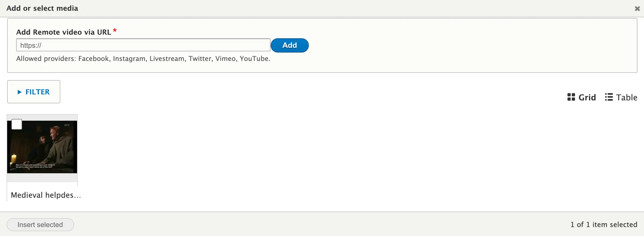The width and height of the screenshot is (644, 236).
Task: Click the Insert selected button
Action: [40, 225]
